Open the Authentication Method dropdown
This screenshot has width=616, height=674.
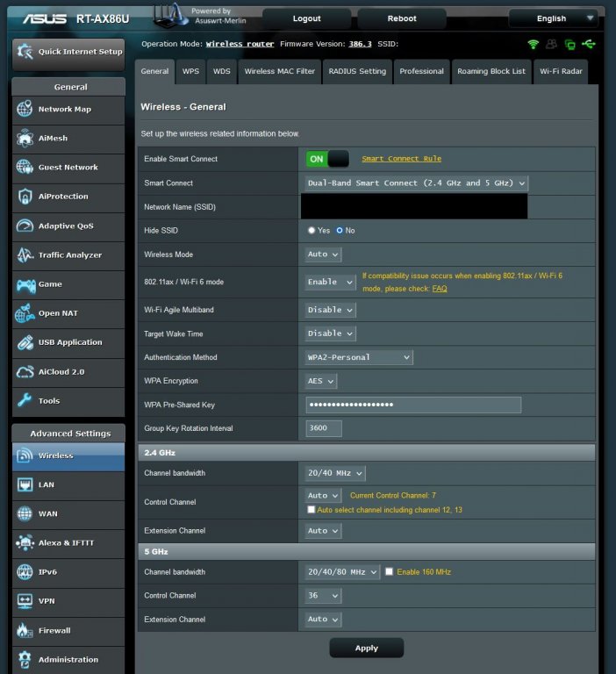[359, 357]
